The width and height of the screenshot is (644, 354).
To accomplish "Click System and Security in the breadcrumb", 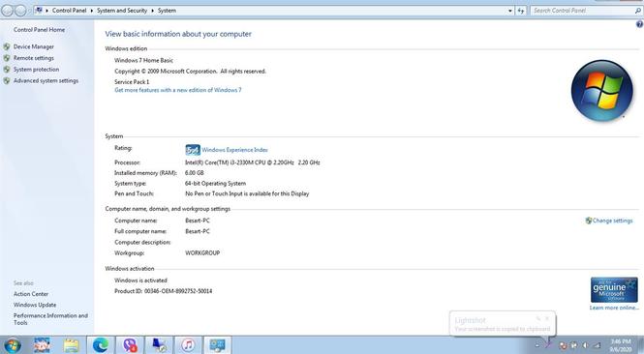I will tap(122, 11).
